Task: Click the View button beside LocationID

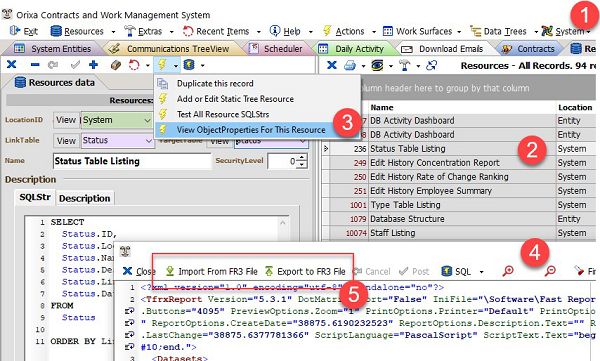Action: (x=66, y=120)
